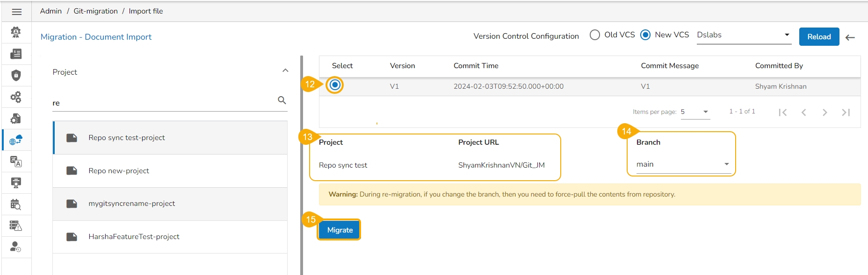The image size is (868, 275).
Task: Click the search magnifier in Project panel
Action: coord(282,100)
